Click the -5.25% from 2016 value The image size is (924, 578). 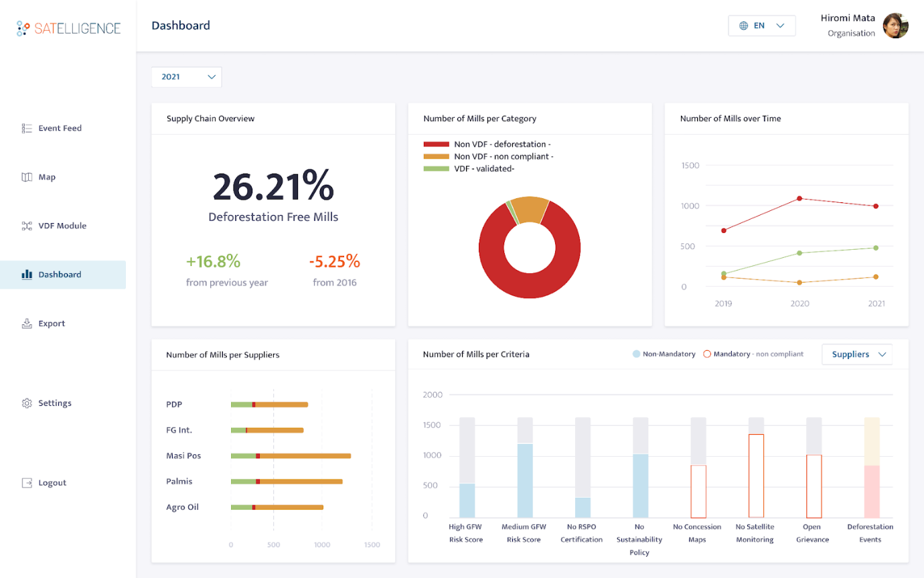pos(334,261)
